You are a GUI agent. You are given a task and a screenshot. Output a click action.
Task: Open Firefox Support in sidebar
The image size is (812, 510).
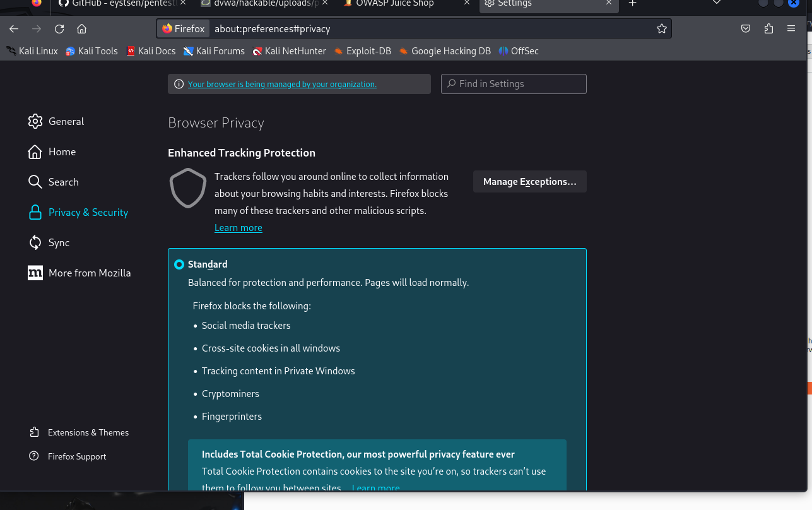(68, 456)
